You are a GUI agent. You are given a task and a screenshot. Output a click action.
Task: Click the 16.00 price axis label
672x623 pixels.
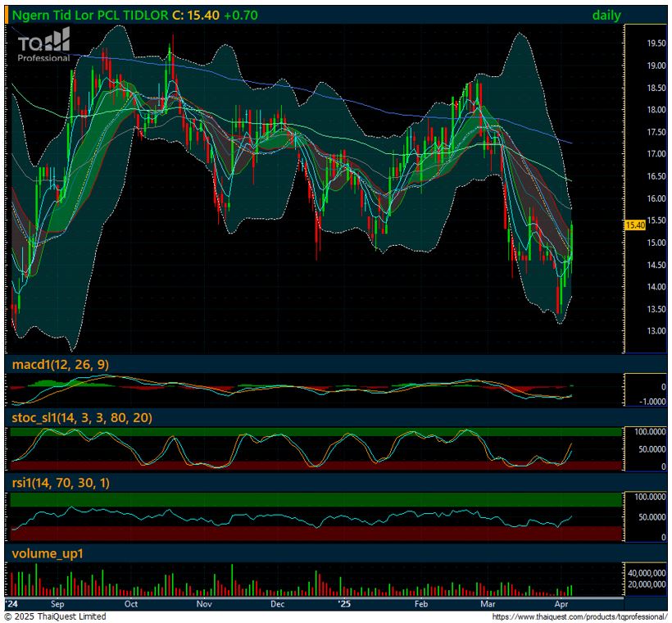tap(656, 198)
